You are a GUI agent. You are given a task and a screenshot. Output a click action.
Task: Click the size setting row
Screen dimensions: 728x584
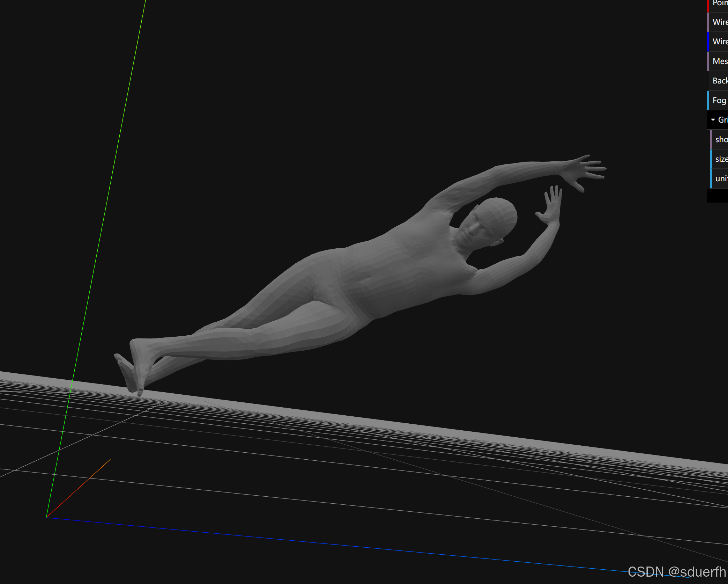[x=721, y=159]
